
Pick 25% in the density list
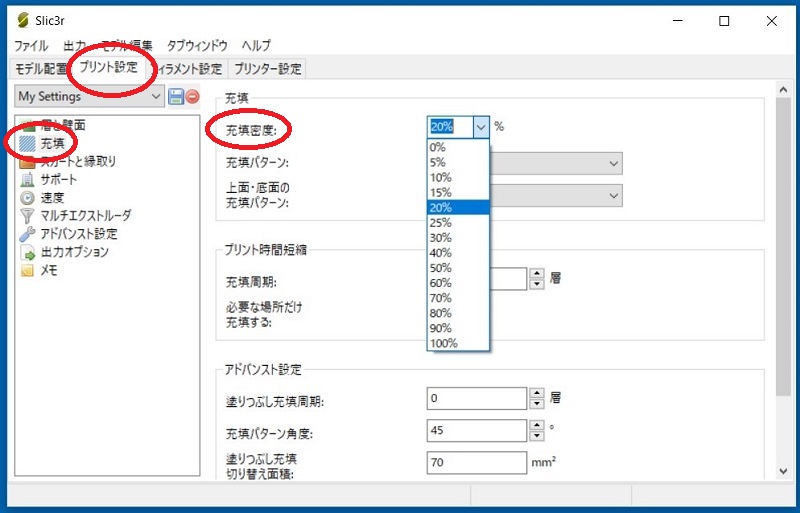(458, 223)
